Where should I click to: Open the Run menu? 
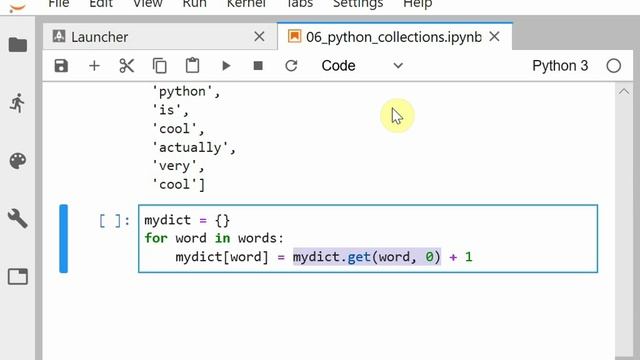pos(195,4)
